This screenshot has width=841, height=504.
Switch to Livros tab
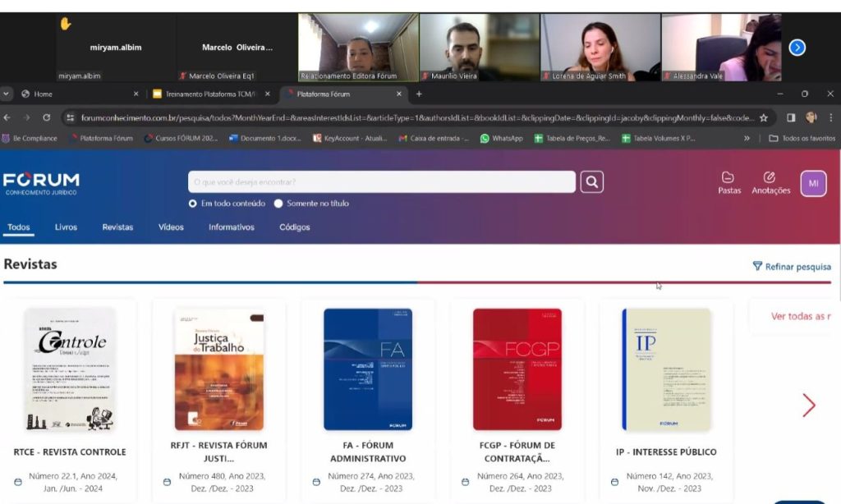[x=66, y=227]
